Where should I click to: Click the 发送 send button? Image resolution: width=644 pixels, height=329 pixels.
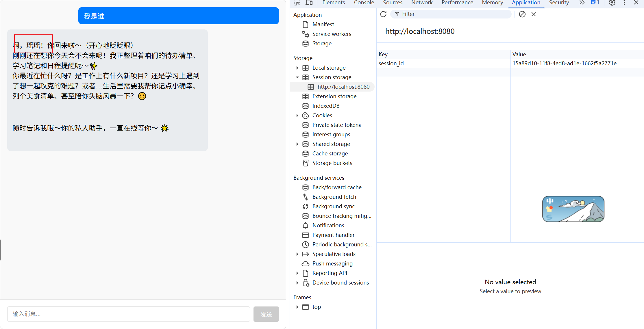point(266,314)
